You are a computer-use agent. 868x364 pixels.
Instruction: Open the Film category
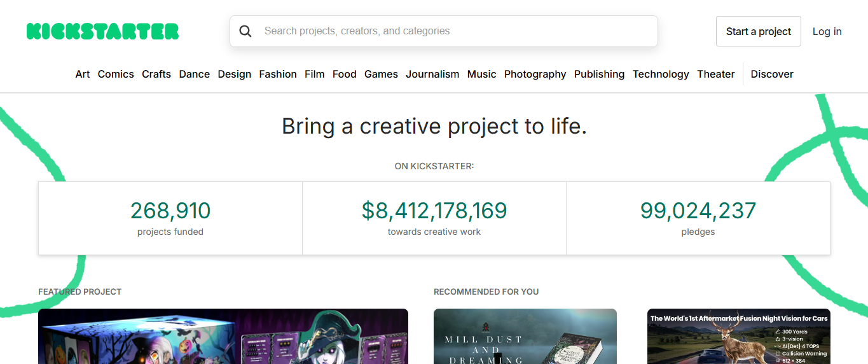(x=315, y=74)
